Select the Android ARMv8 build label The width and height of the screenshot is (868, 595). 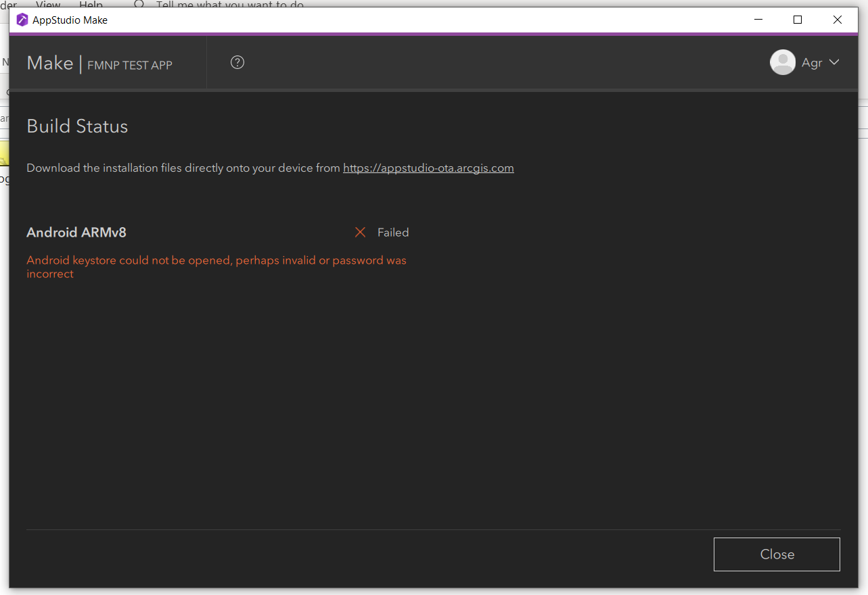(76, 233)
